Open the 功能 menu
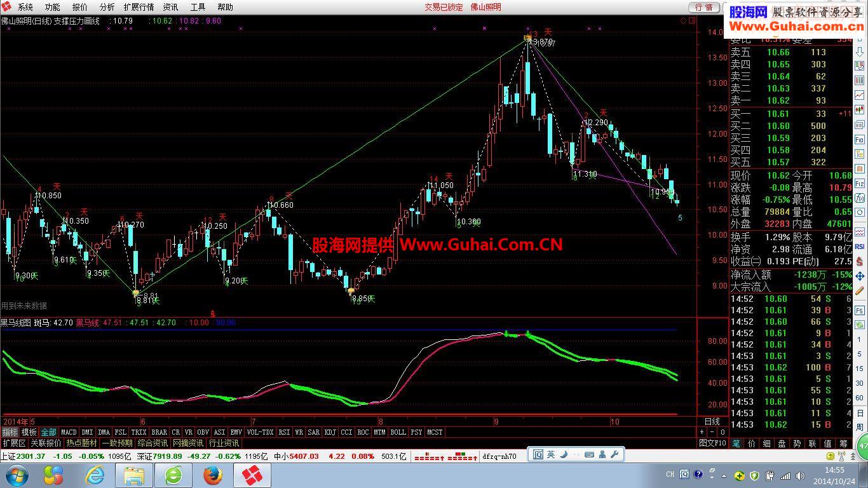The width and height of the screenshot is (868, 488). 52,7
